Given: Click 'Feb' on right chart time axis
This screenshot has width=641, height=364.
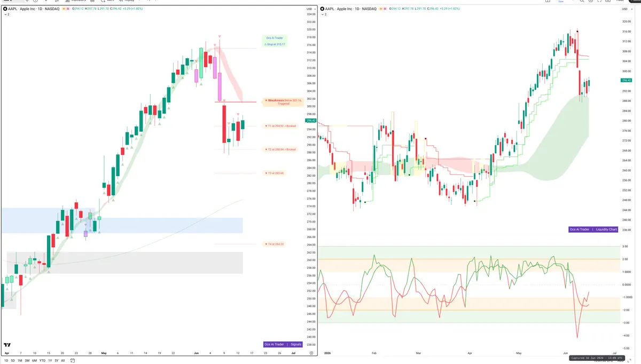Looking at the screenshot, I should point(374,353).
